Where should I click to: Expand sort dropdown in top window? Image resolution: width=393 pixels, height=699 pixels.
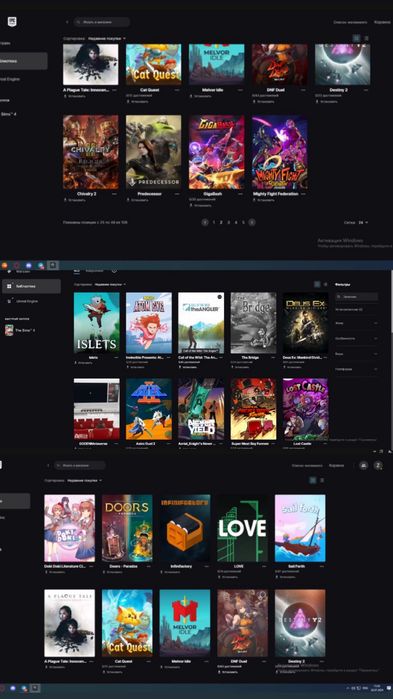coord(107,39)
